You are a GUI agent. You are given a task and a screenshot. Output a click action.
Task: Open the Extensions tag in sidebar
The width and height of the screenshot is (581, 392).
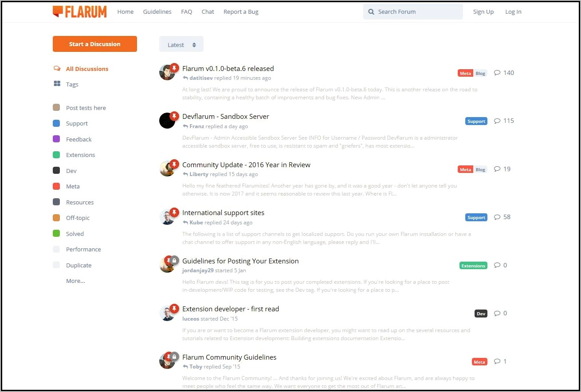coord(80,155)
